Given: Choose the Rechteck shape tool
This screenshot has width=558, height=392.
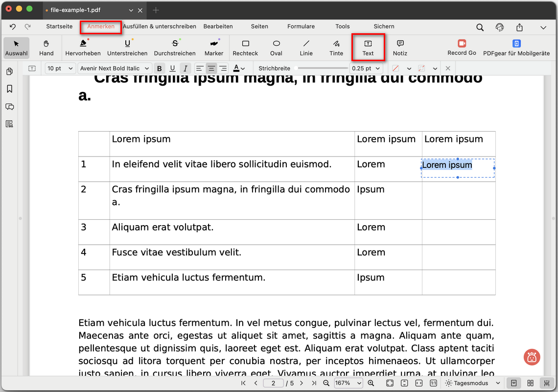Looking at the screenshot, I should coord(245,47).
